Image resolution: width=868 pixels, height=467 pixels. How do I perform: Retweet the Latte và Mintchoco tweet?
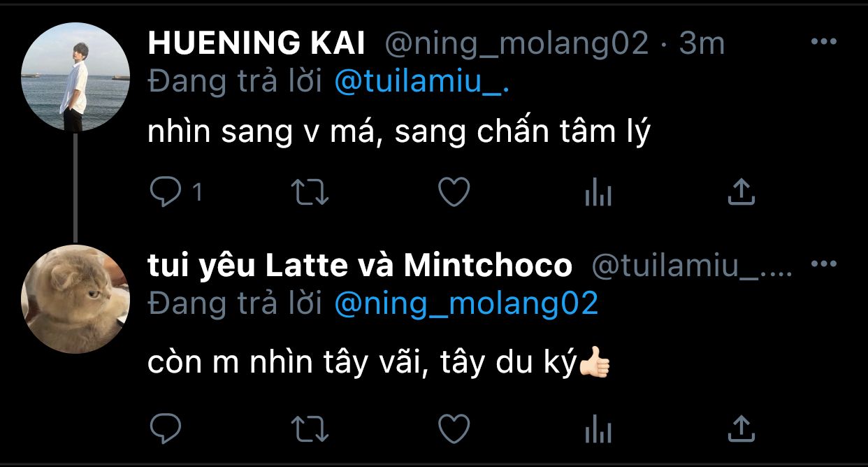(x=310, y=427)
